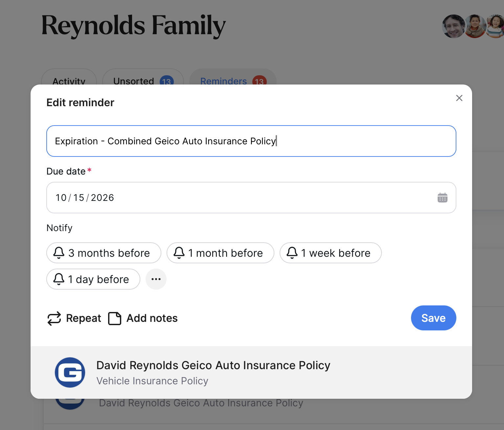Click Add notes
The height and width of the screenshot is (430, 504).
pos(143,318)
